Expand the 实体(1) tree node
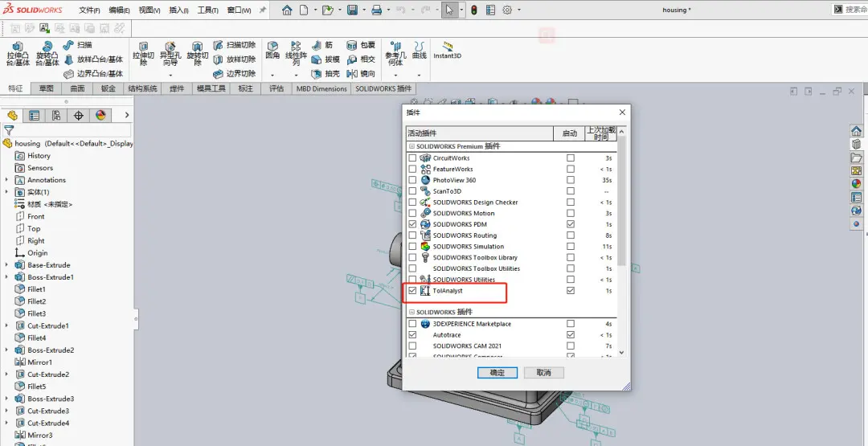The height and width of the screenshot is (446, 868). point(6,192)
